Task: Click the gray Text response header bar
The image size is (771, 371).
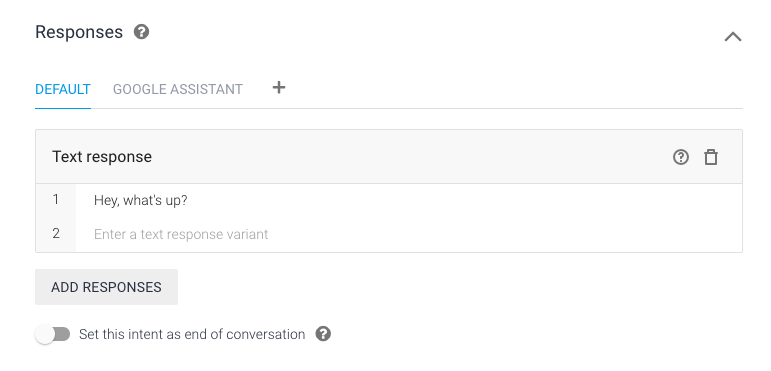Action: point(389,157)
